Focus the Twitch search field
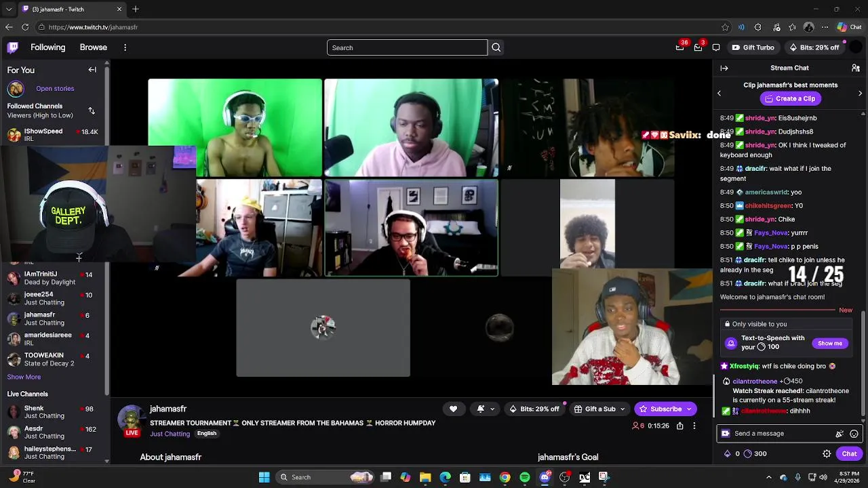 (407, 47)
